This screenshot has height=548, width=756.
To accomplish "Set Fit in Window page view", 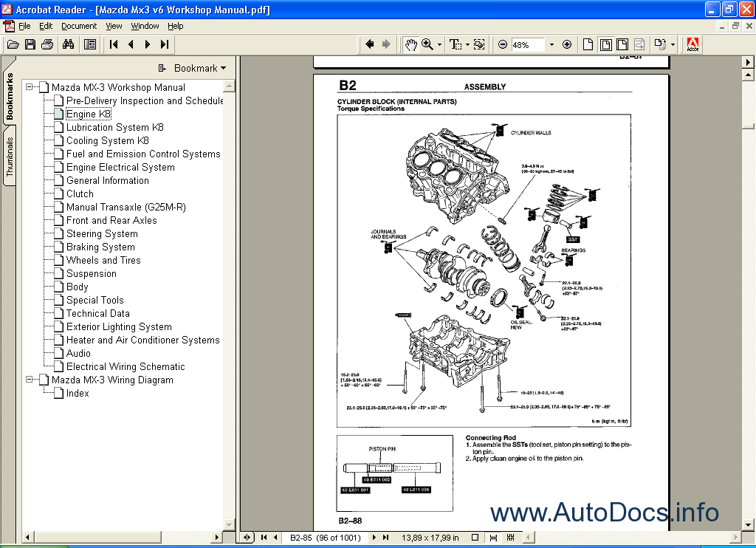I will pyautogui.click(x=605, y=45).
